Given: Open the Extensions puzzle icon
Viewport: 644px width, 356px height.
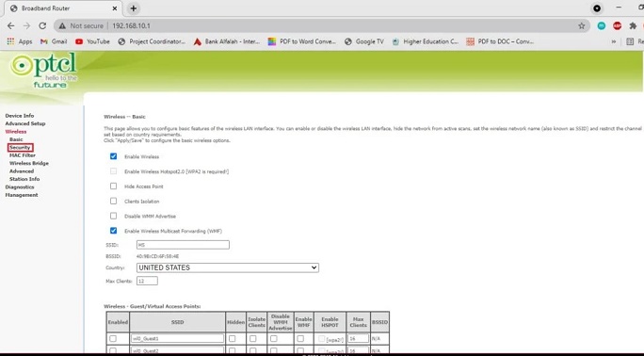Looking at the screenshot, I should click(633, 25).
